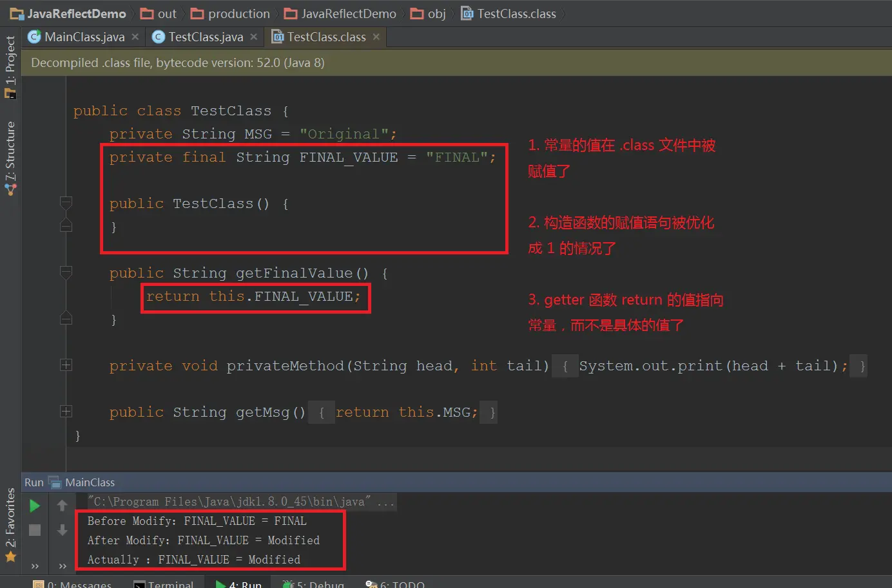This screenshot has width=892, height=588.
Task: Select the 'obj' folder breadcrumb
Action: pyautogui.click(x=428, y=14)
